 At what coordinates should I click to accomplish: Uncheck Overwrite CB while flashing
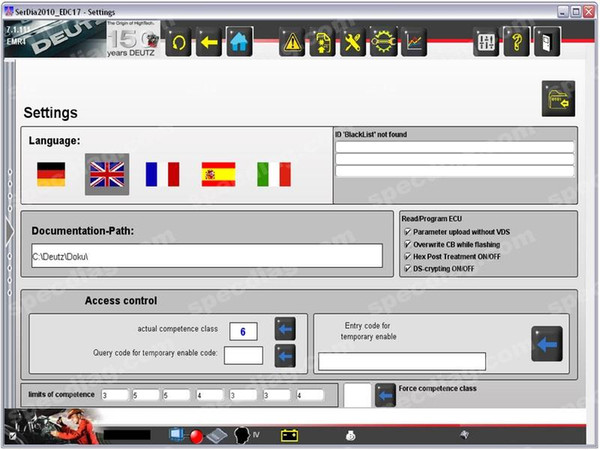pos(408,244)
